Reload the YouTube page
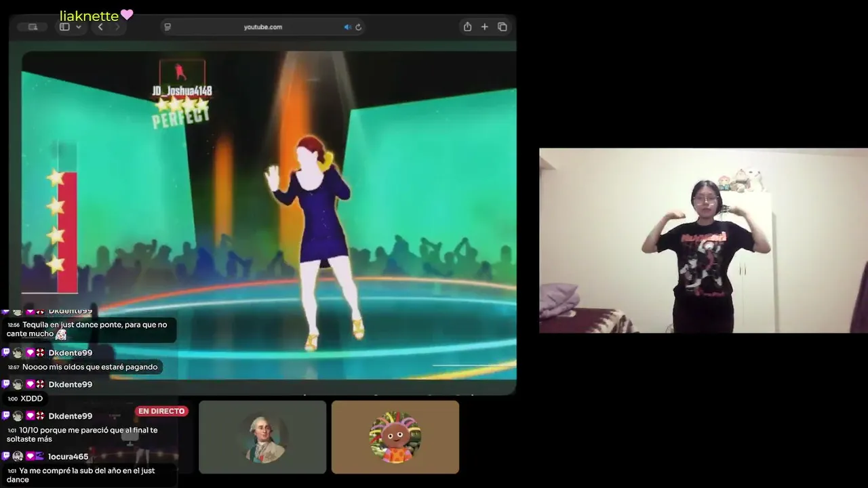This screenshot has width=868, height=488. pyautogui.click(x=358, y=27)
